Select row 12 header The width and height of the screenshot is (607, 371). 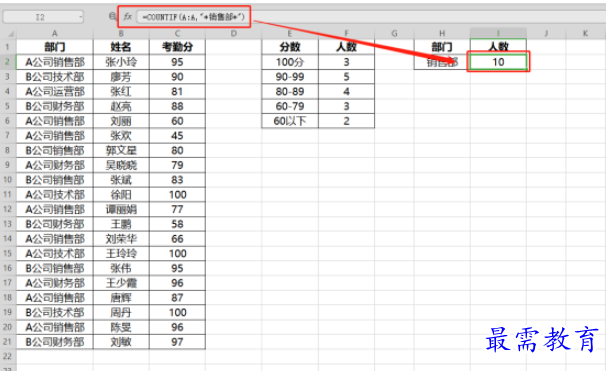(8, 209)
